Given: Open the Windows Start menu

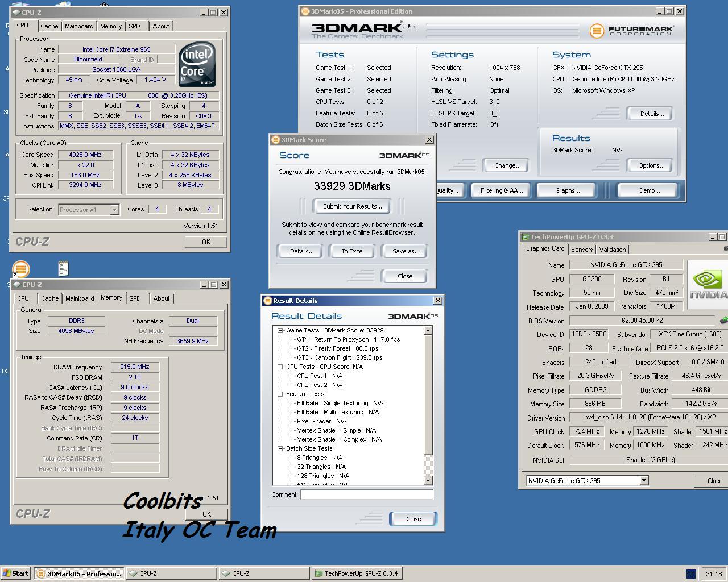Looking at the screenshot, I should point(16,573).
